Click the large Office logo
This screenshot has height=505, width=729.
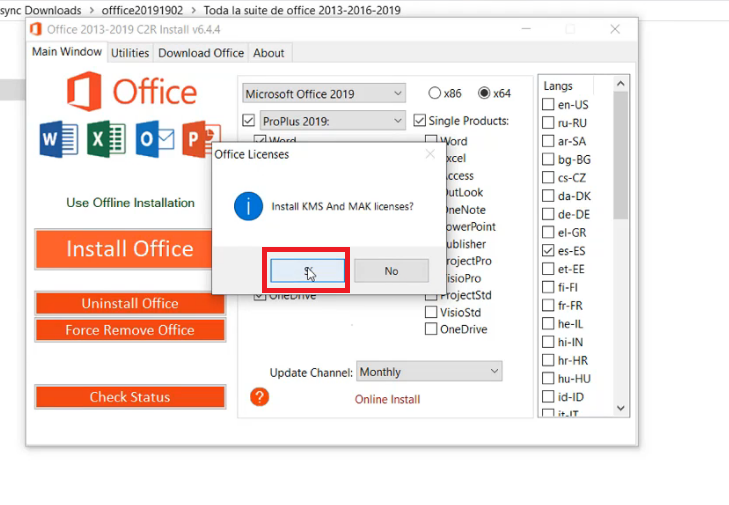132,92
